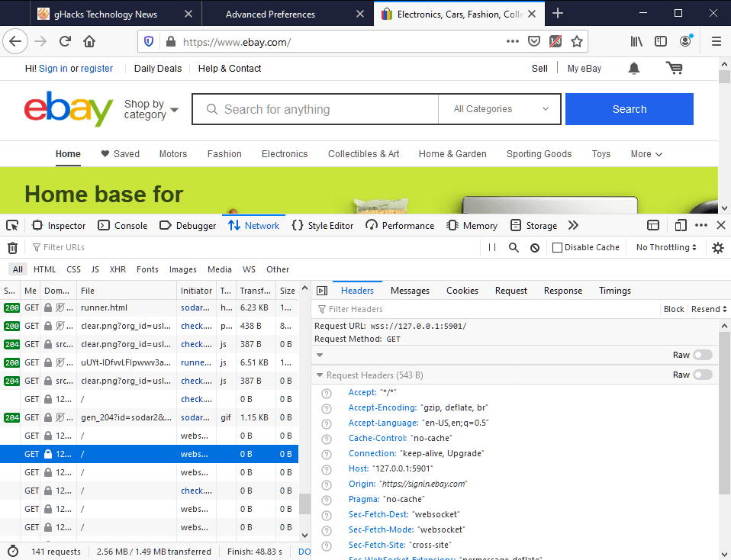
Task: Open new browser tab plus button
Action: tap(558, 14)
